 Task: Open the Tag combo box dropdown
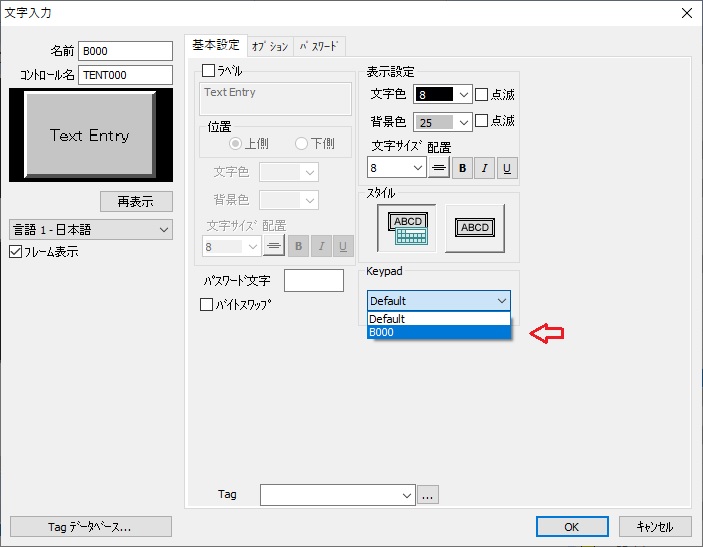[x=407, y=495]
